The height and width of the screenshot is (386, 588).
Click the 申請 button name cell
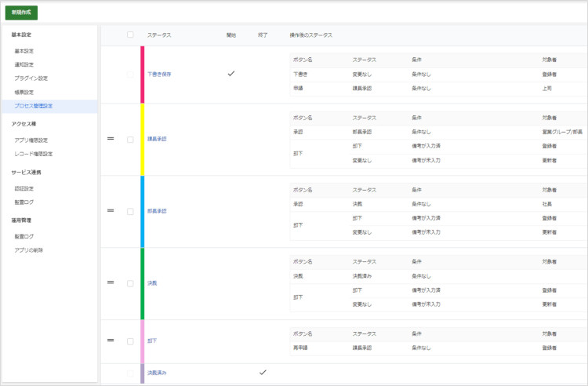(x=298, y=89)
